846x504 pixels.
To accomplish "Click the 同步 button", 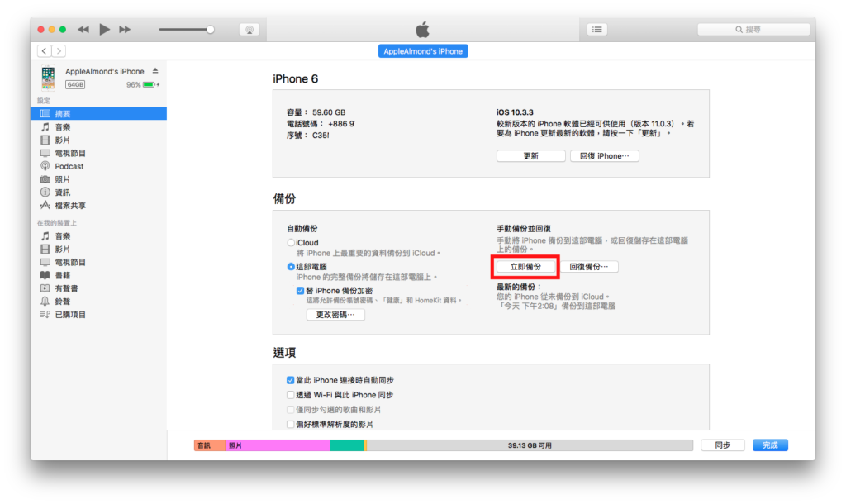I will click(722, 445).
